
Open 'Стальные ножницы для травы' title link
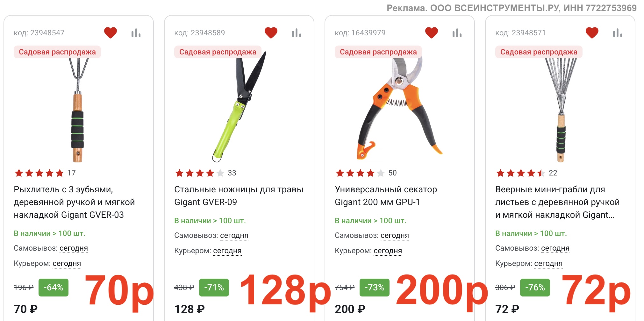[x=239, y=196]
